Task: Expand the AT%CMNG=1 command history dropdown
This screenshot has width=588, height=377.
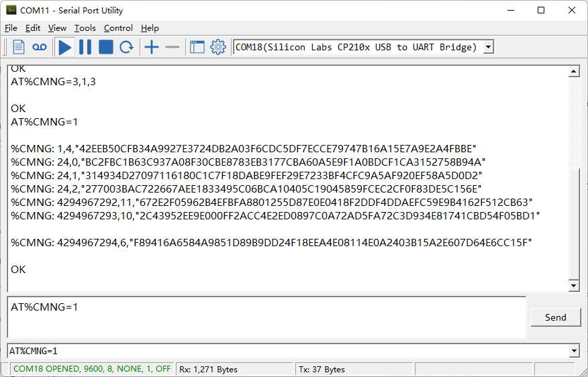Action: 574,351
